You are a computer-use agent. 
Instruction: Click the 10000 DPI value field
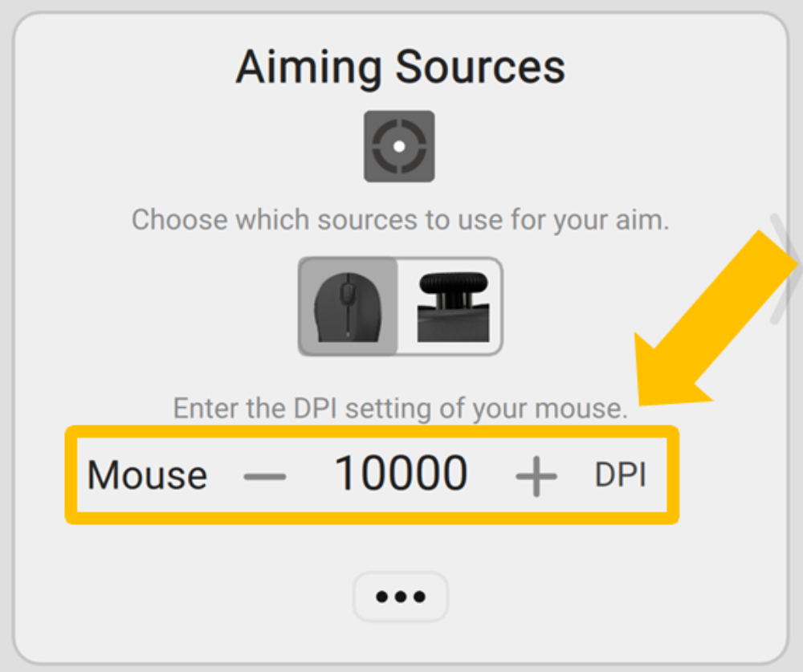pyautogui.click(x=401, y=474)
